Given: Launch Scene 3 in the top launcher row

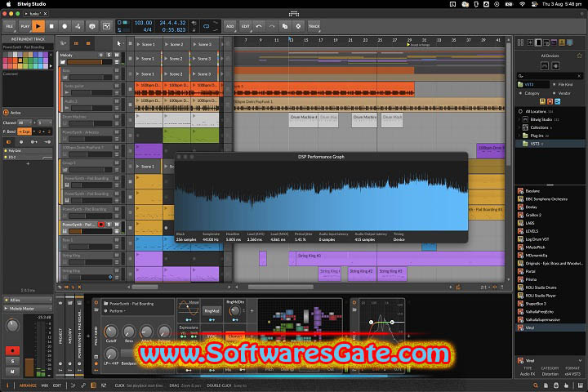Looking at the screenshot, I should tap(204, 44).
